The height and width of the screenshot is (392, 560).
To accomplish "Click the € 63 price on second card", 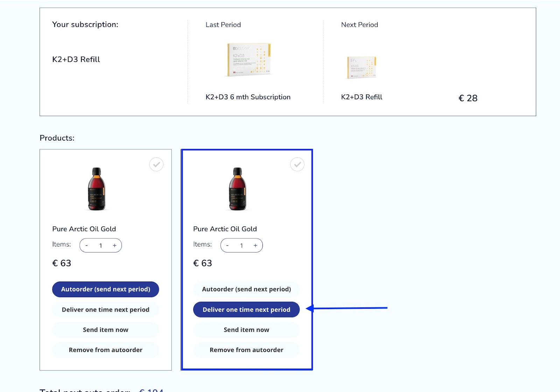I will [x=203, y=263].
